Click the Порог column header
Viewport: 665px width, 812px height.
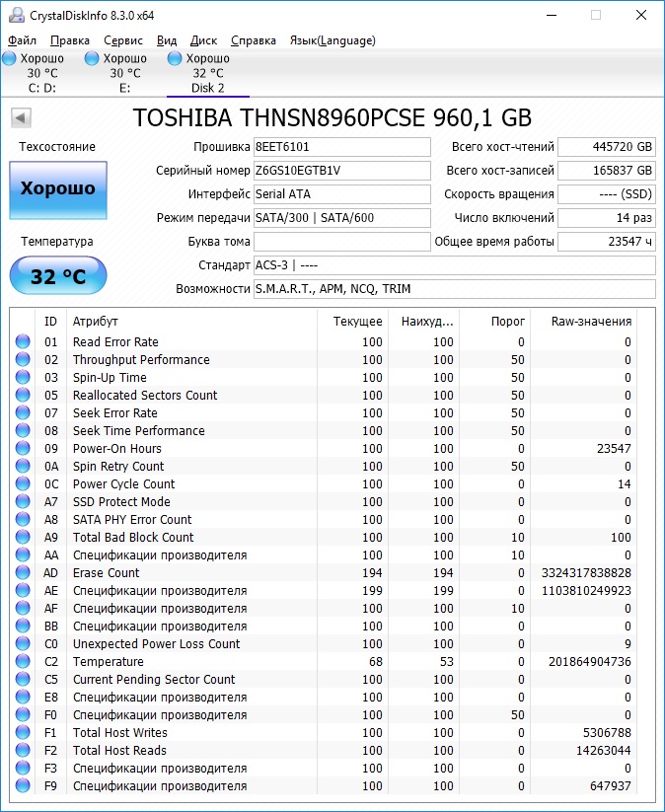click(495, 321)
